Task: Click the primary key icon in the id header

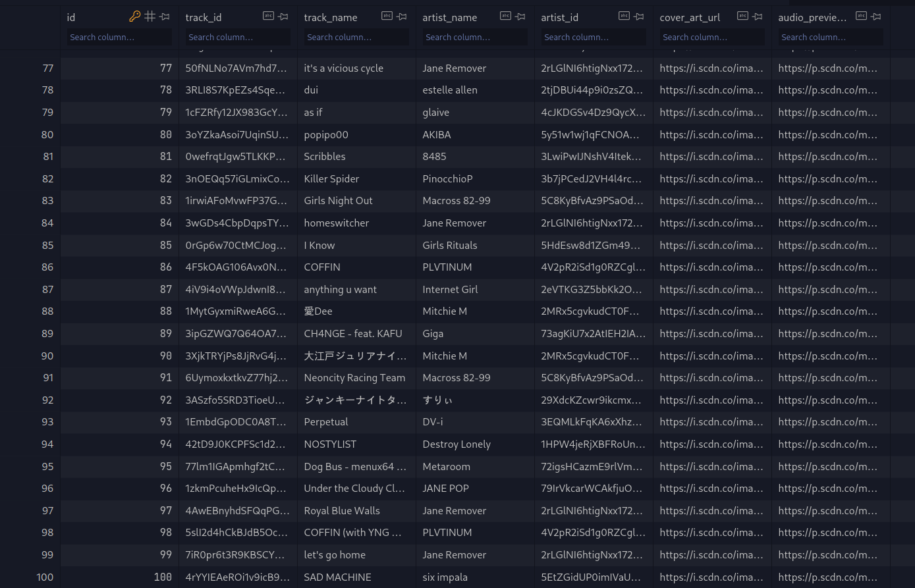Action: point(135,16)
